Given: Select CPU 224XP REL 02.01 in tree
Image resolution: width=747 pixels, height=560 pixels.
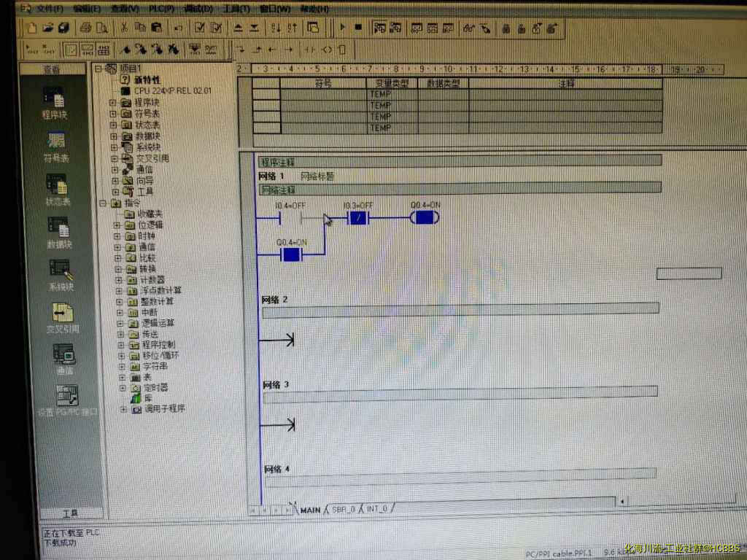Looking at the screenshot, I should point(172,91).
